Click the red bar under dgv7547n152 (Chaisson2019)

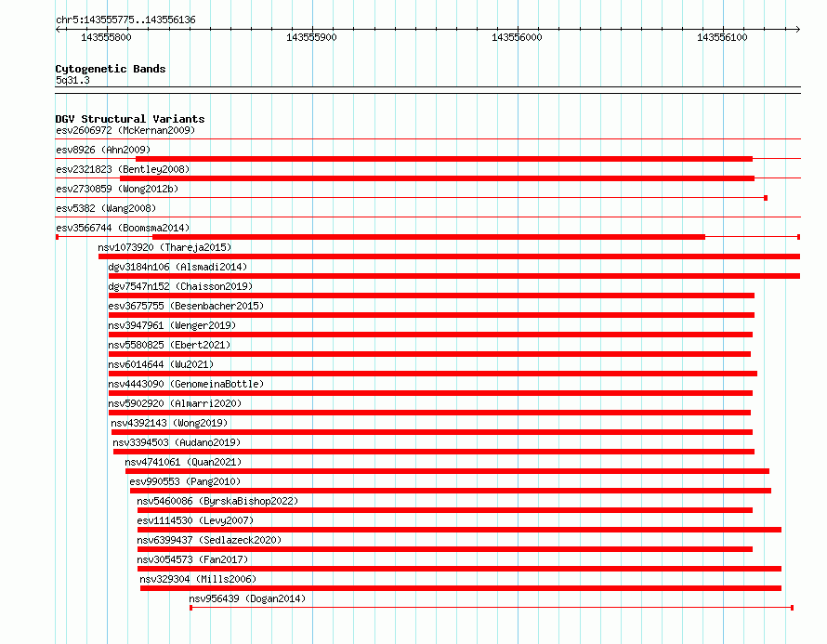tap(431, 296)
